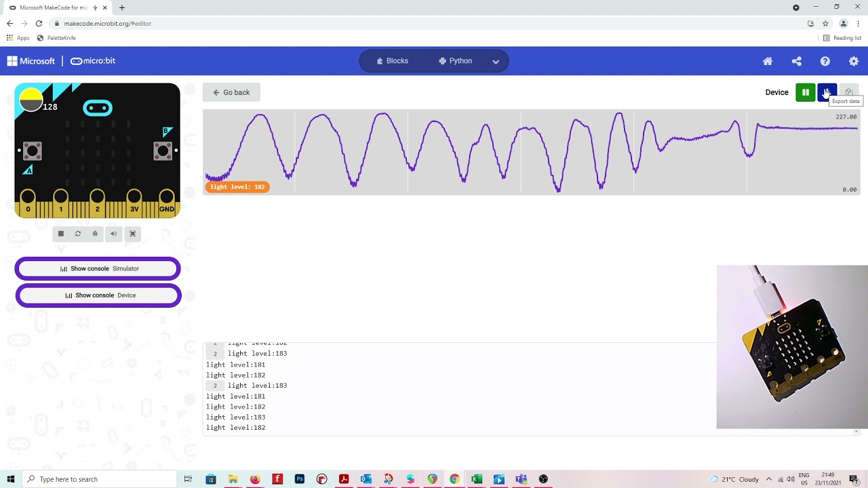868x488 pixels.
Task: Stop the micro:bit simulator
Action: coord(61,234)
